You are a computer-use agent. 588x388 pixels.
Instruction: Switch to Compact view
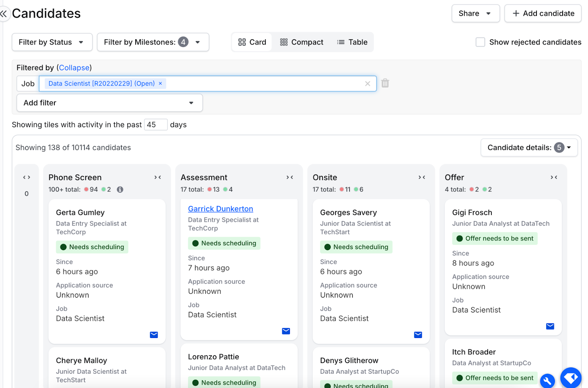click(x=302, y=42)
